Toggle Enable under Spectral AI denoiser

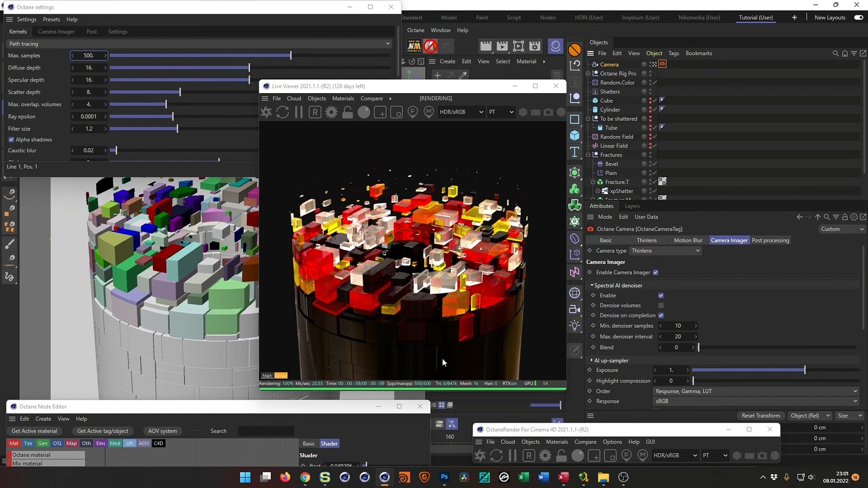point(661,295)
